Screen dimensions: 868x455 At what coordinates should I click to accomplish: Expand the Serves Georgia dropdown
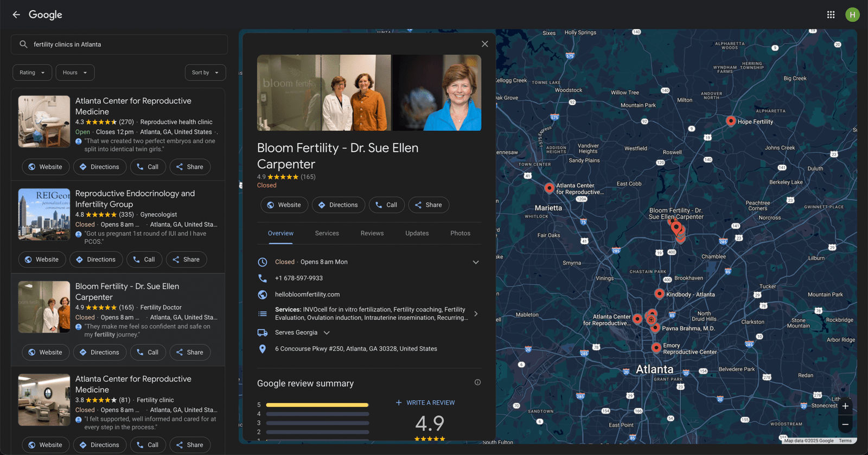[327, 333]
